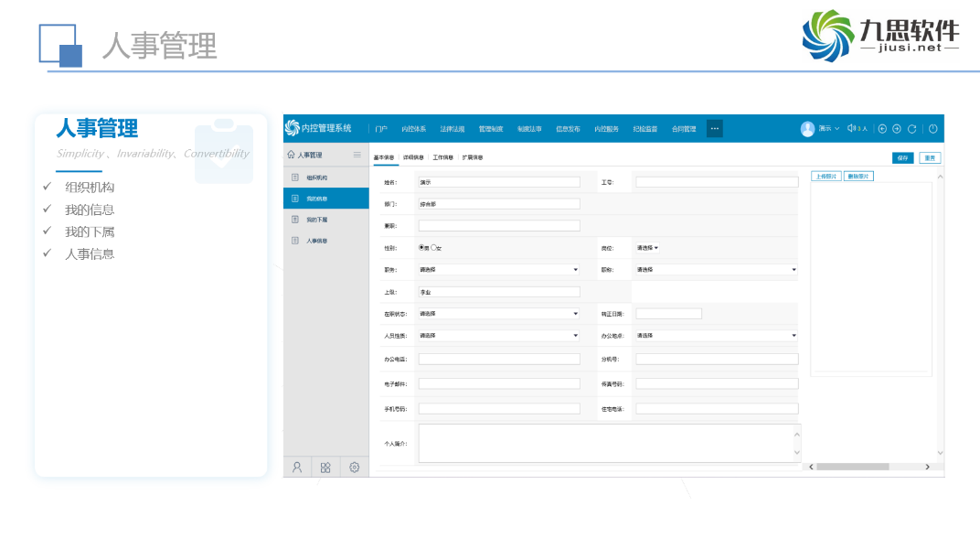
Task: Open the more modules ellipsis button
Action: tap(714, 129)
